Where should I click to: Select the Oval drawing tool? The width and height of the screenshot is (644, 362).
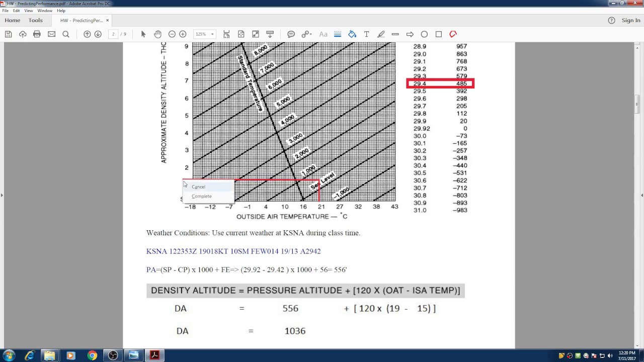click(424, 34)
